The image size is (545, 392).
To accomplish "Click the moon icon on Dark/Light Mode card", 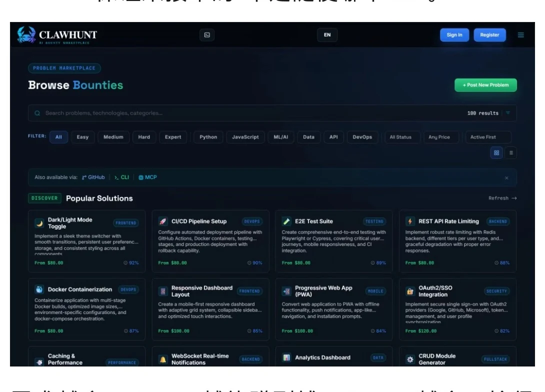I will (39, 223).
